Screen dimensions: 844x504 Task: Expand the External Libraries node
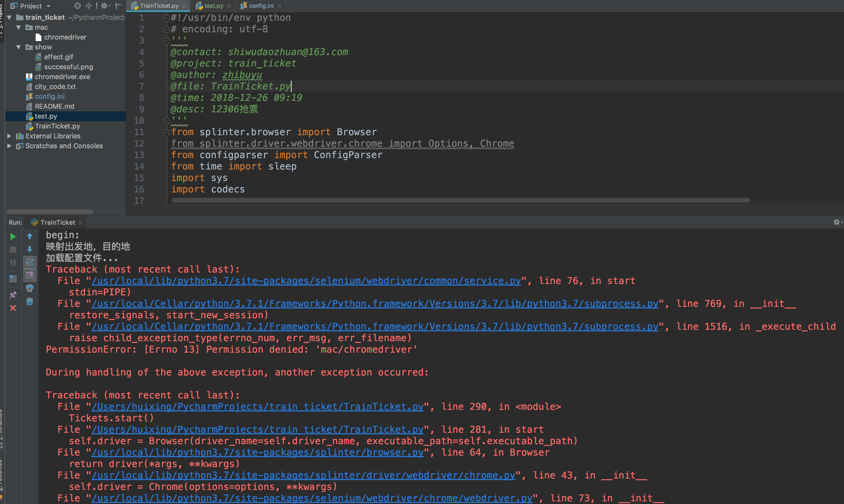pos(10,136)
